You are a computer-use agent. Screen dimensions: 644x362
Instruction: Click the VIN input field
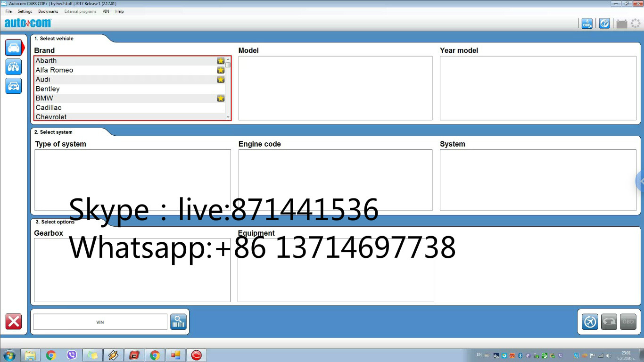coord(100,322)
